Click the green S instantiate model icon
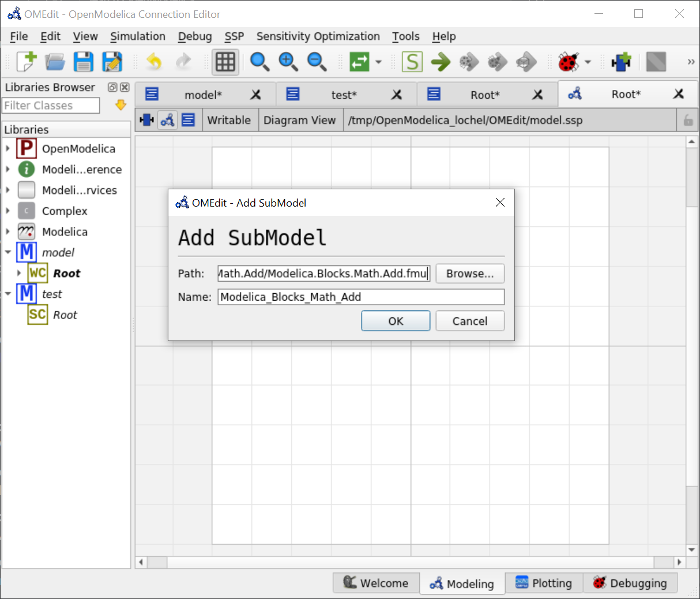 tap(412, 62)
